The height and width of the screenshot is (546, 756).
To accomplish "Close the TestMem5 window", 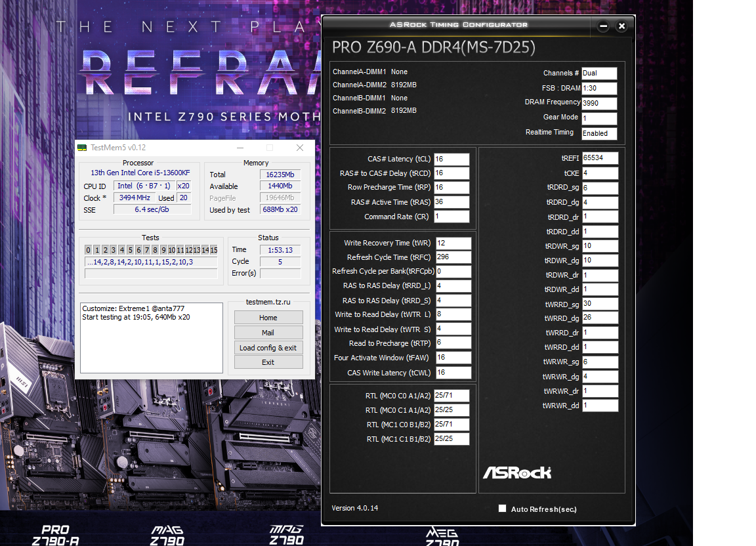I will (300, 148).
